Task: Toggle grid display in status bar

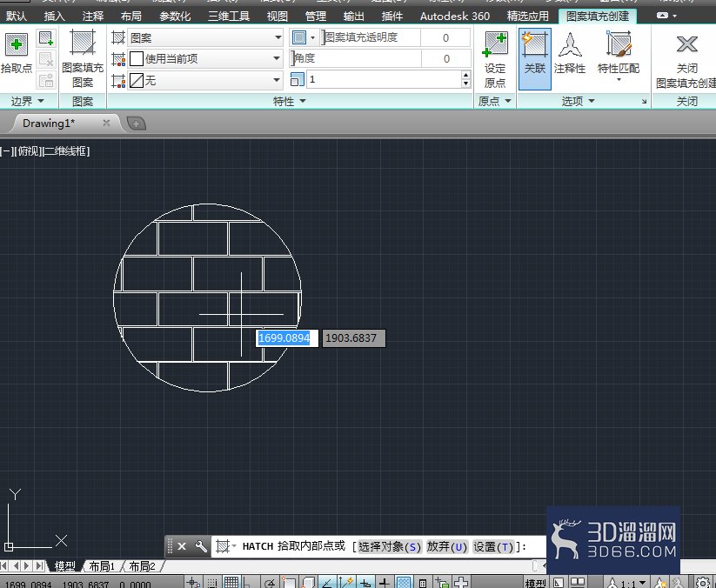Action: [x=231, y=583]
